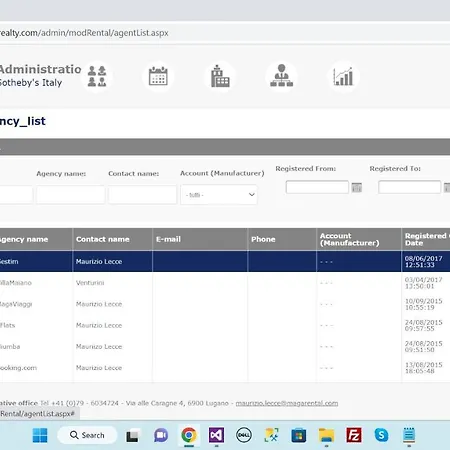The width and height of the screenshot is (450, 450).
Task: Open the buildings icon in admin header
Action: [220, 76]
